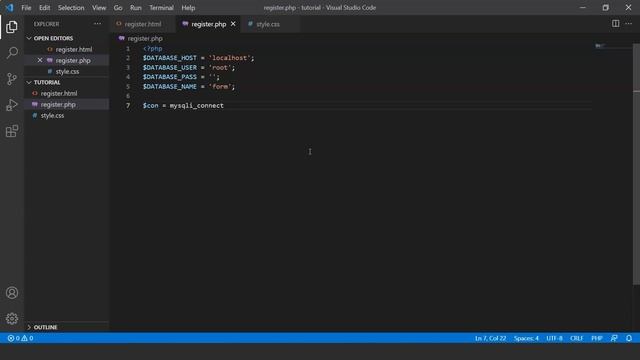The image size is (640, 360).
Task: Click the $DATABASE_USER variable
Action: [170, 67]
